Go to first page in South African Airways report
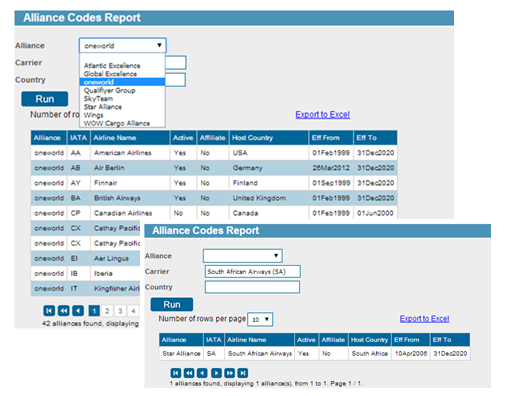Viewport: 506px width, 396px height. pyautogui.click(x=176, y=373)
